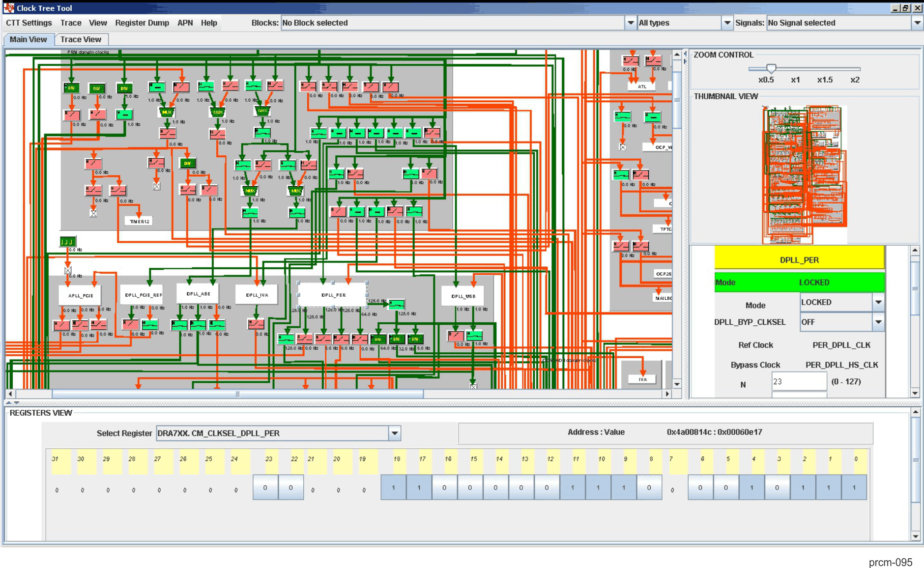Toggle register bit 18 value

pyautogui.click(x=393, y=487)
